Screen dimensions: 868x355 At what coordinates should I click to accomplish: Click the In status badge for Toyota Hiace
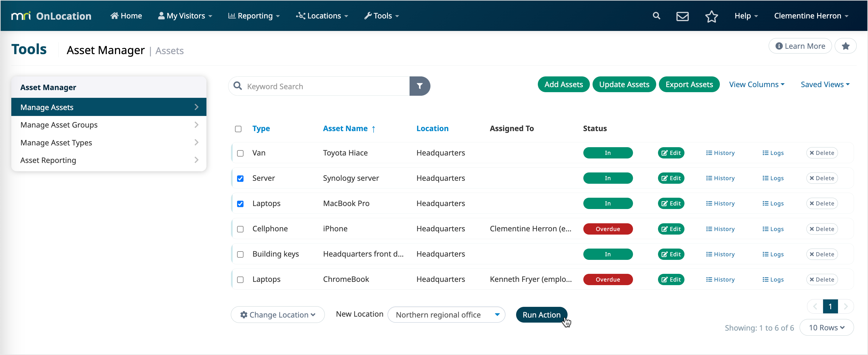coord(607,153)
